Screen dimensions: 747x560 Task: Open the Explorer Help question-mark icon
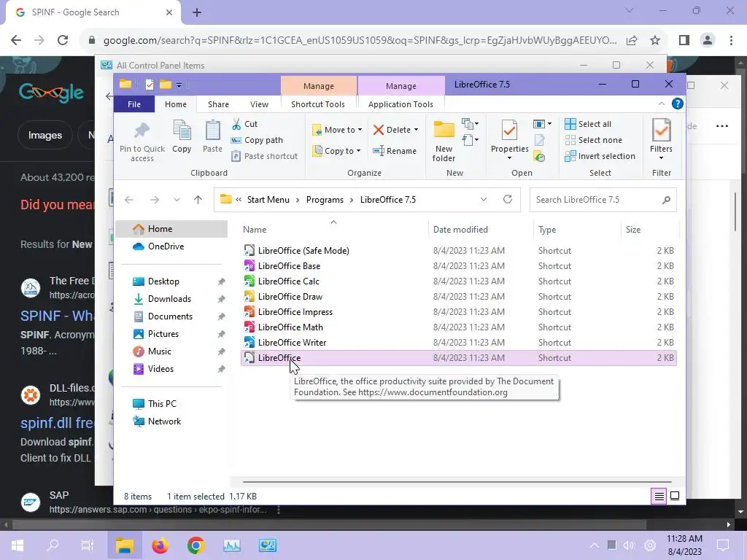(677, 104)
